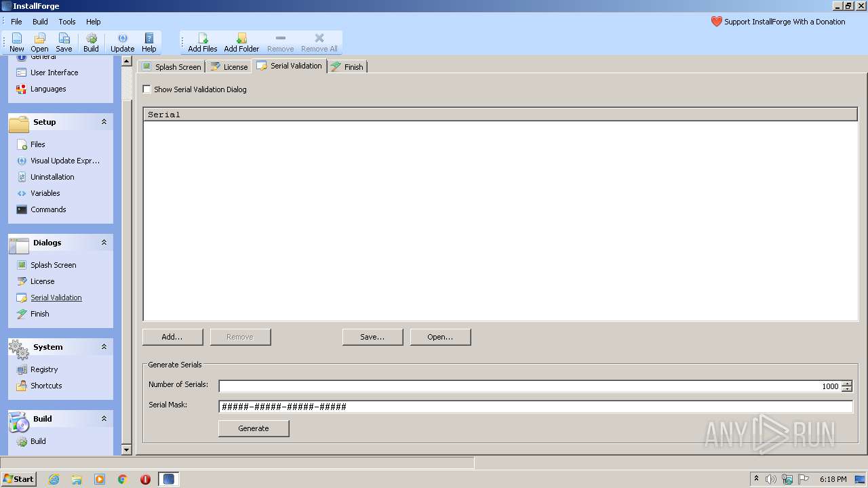The height and width of the screenshot is (488, 868).
Task: Open Chrome from the taskbar
Action: [x=123, y=479]
